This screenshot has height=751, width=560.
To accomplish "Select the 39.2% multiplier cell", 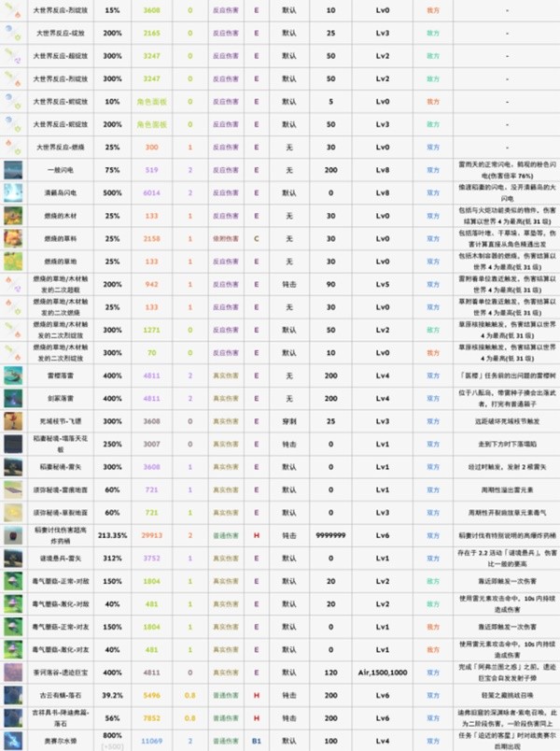I will [113, 696].
